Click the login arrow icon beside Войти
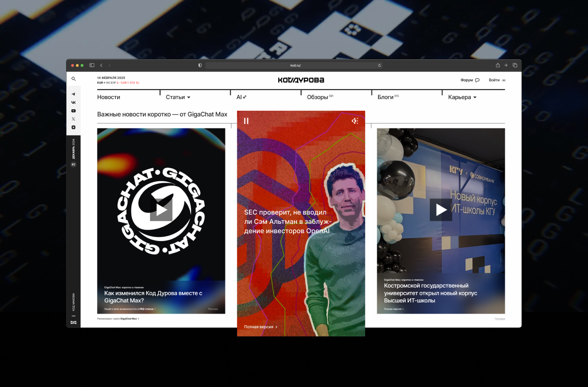This screenshot has width=588, height=387. (503, 80)
